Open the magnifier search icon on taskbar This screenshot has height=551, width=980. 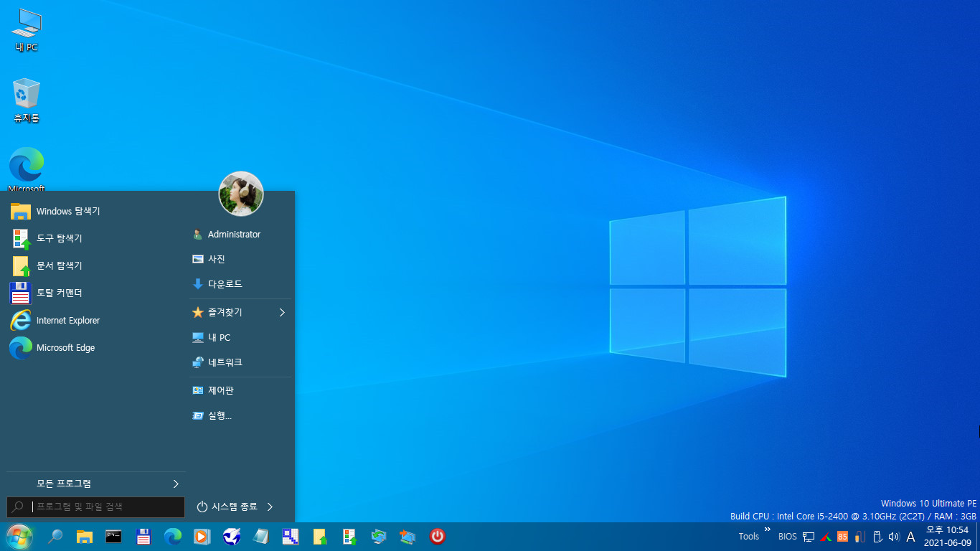(55, 536)
